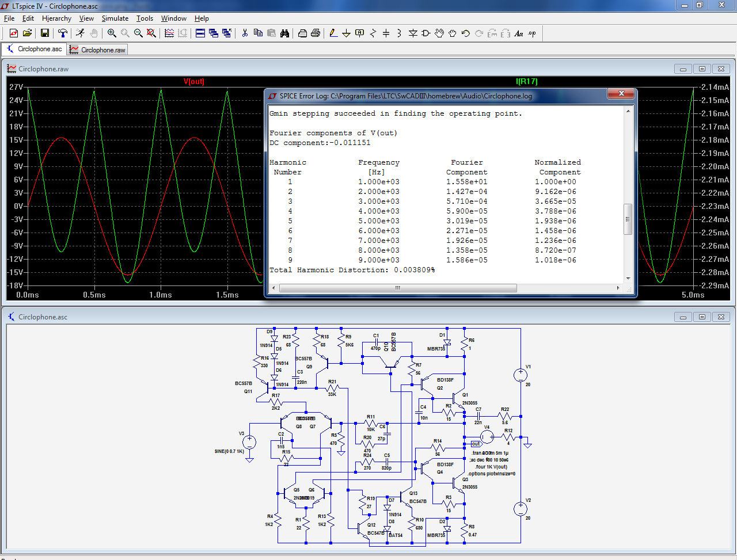Screen dimensions: 737x560
Task: Close the SPICE Error Log window
Action: coord(621,93)
